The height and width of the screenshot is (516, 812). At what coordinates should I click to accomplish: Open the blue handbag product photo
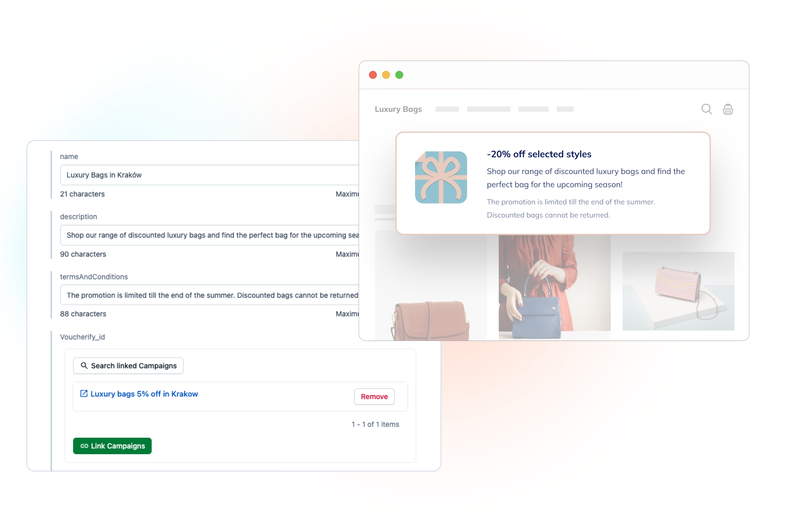point(554,286)
